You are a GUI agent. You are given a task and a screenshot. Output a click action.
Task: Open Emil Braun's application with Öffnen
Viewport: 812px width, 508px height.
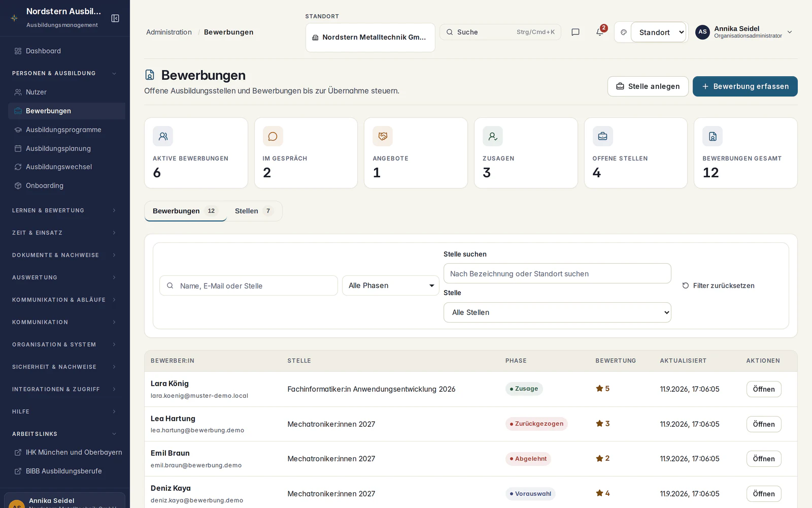pyautogui.click(x=764, y=459)
